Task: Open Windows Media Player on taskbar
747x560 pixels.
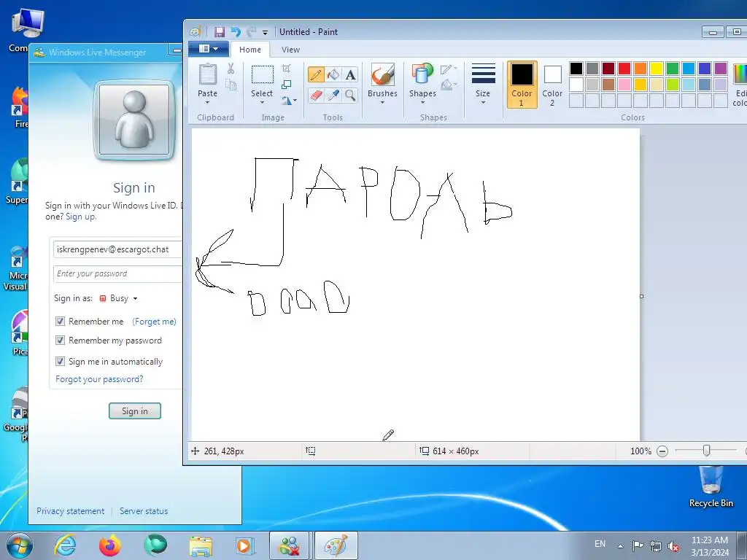Action: (245, 545)
